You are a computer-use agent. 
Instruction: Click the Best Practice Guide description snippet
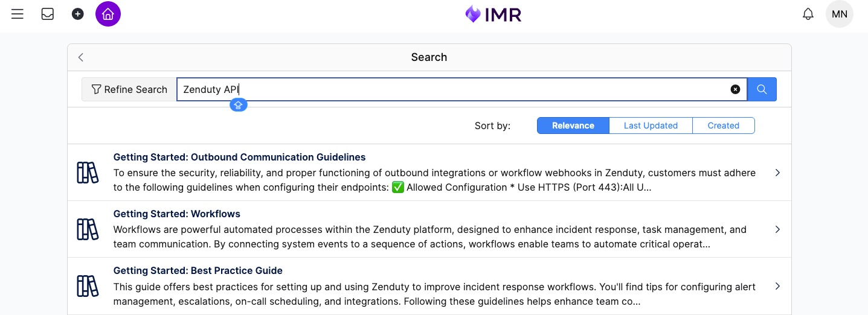[x=434, y=294]
